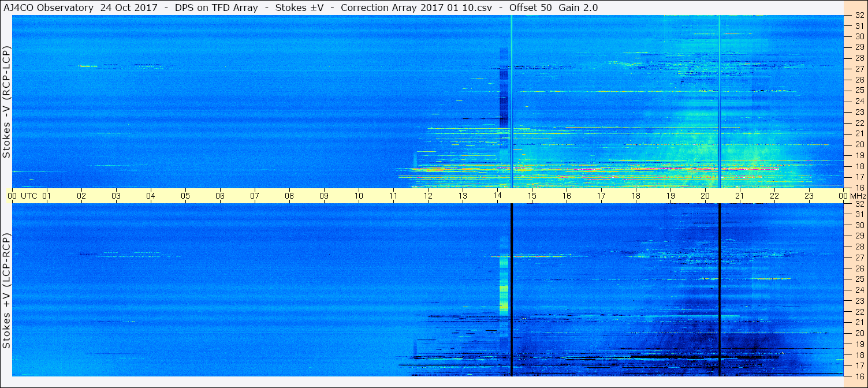
Task: Click 25 MHz label in Stokes -V panel
Action: (859, 91)
